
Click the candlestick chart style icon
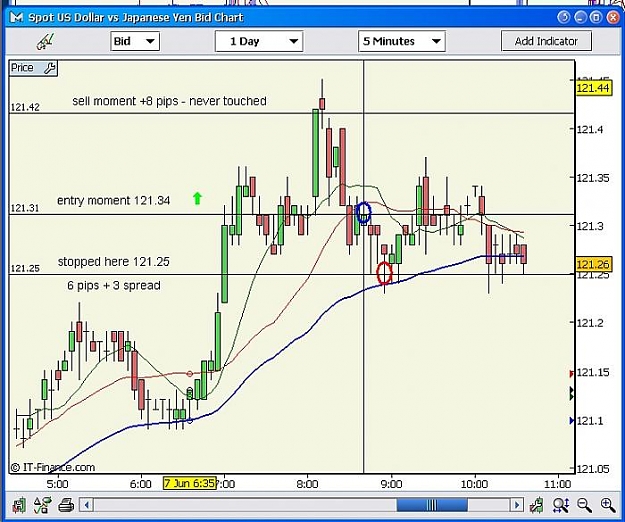537,505
